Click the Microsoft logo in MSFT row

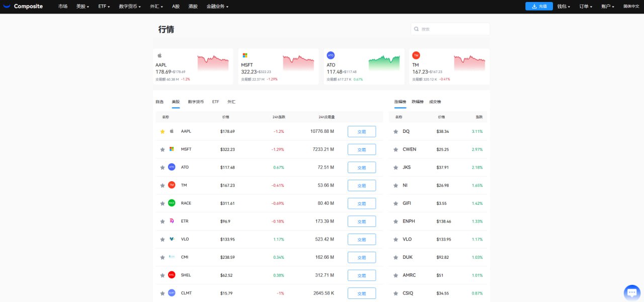(172, 149)
